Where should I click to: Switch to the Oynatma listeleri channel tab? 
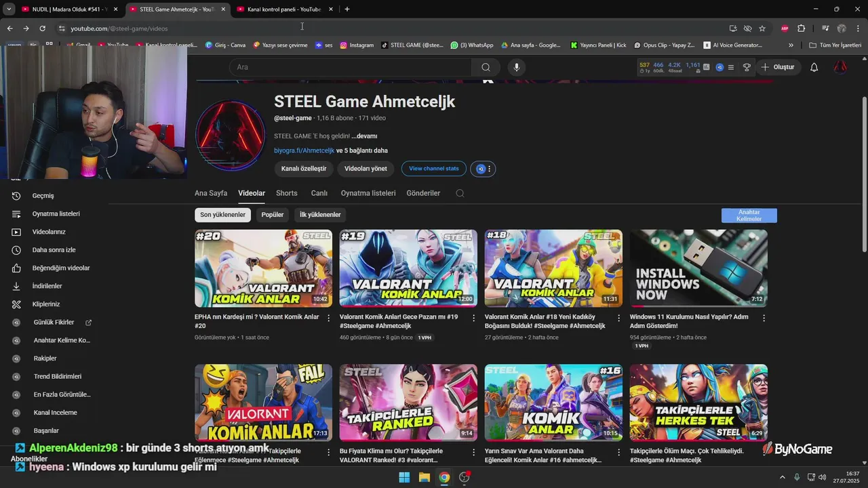(368, 193)
